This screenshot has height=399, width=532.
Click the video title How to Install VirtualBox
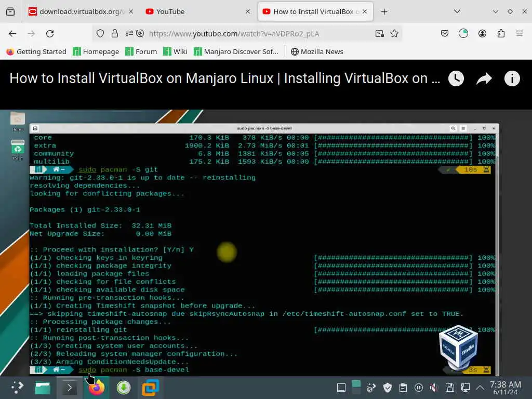[x=224, y=78]
